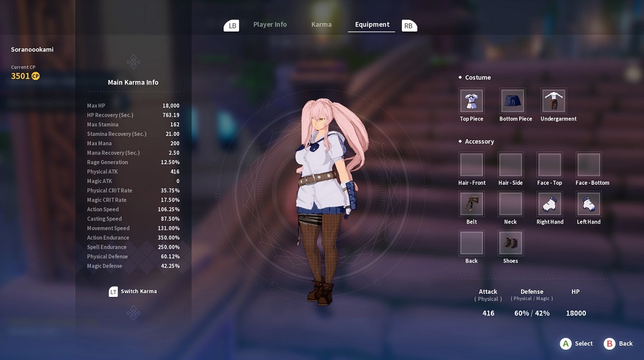The width and height of the screenshot is (644, 360).
Task: Select the Shoes accessory slot
Action: 511,243
